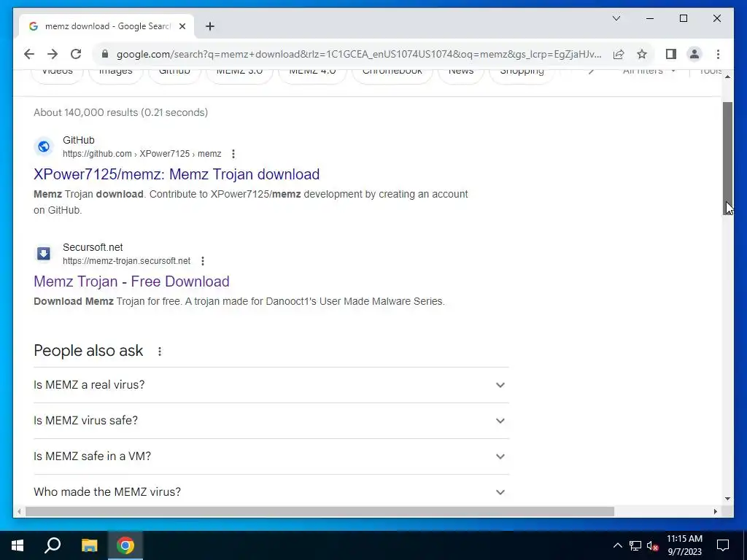Show more filter chips with the arrow
Viewport: 747px width, 560px height.
[x=591, y=71]
